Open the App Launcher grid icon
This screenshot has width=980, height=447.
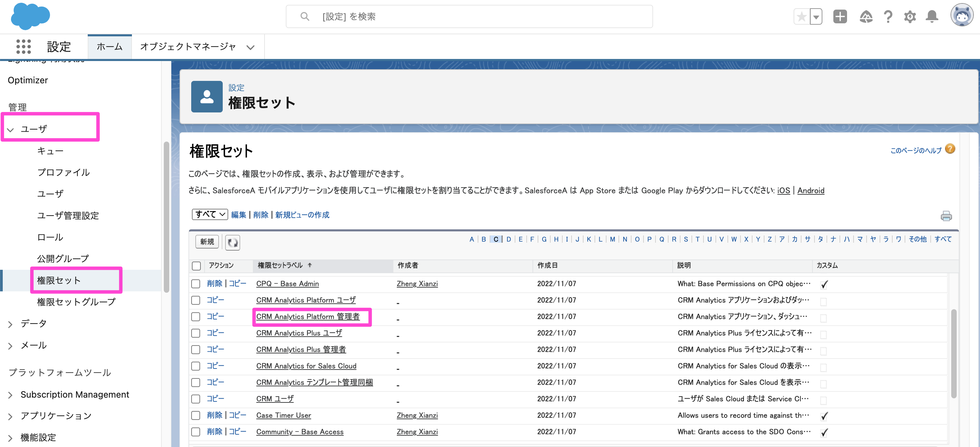[x=23, y=46]
